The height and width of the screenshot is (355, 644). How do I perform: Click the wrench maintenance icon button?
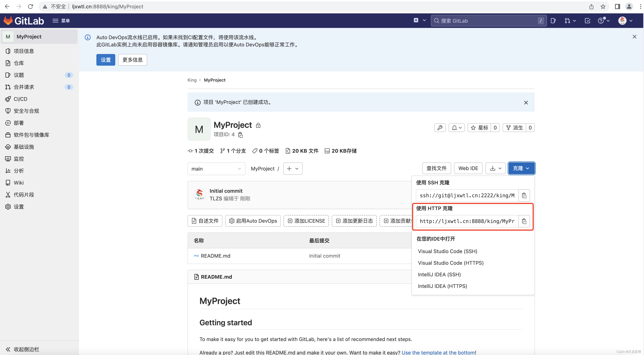[440, 128]
